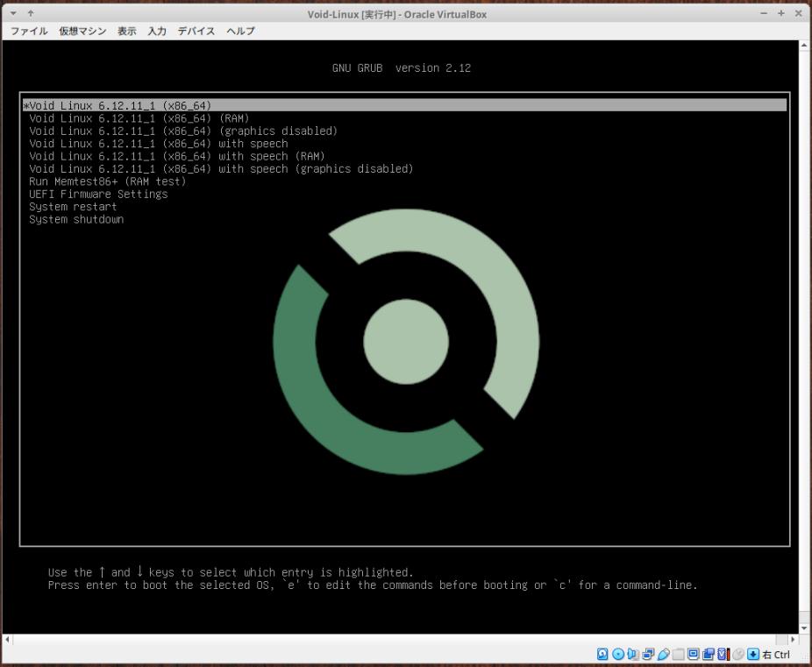Close the VirtualBox window
Image resolution: width=812 pixels, height=667 pixels.
click(798, 13)
